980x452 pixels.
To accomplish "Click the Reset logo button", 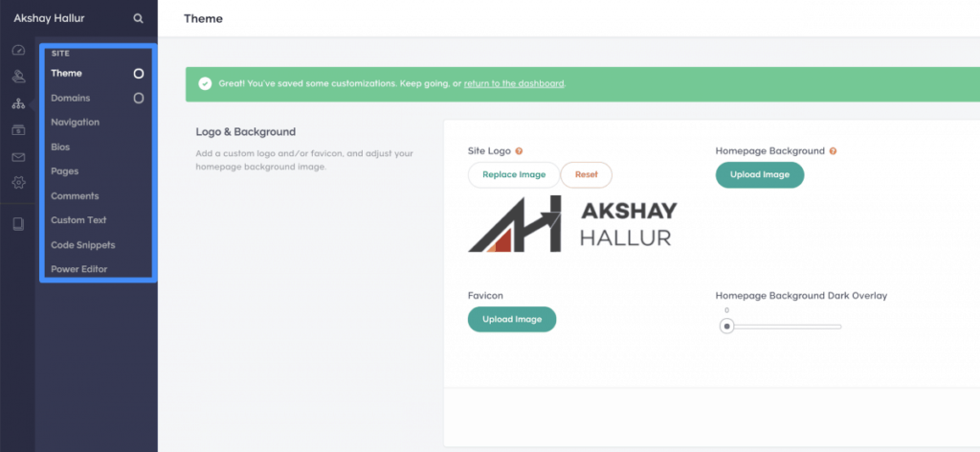I will pos(587,175).
